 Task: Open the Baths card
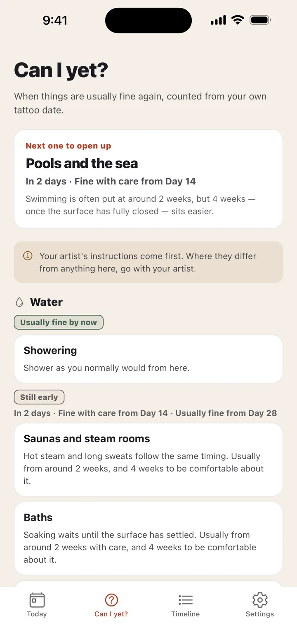(x=148, y=538)
